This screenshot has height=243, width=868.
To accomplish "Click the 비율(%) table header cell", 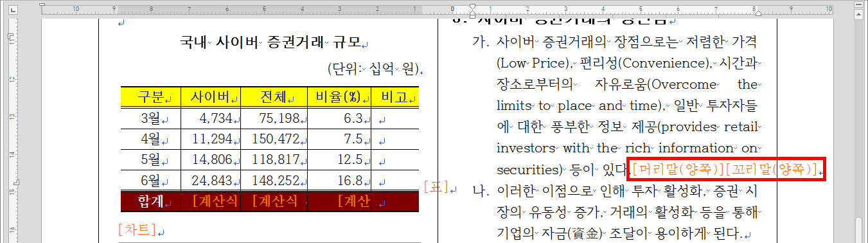I will click(339, 97).
